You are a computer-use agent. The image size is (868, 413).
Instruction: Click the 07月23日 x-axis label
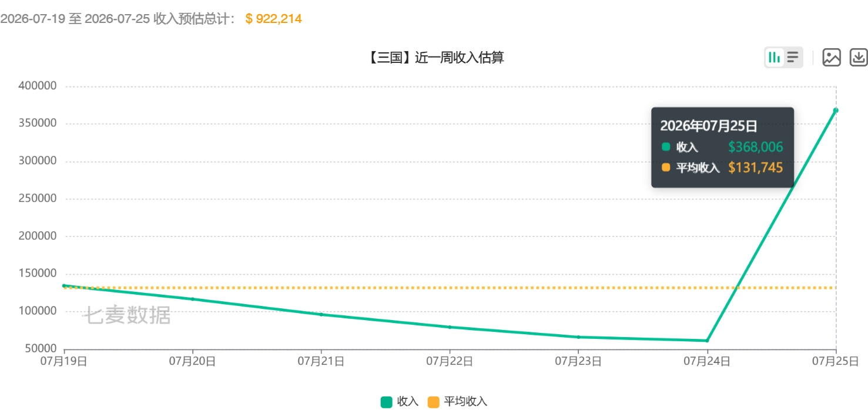tap(578, 361)
